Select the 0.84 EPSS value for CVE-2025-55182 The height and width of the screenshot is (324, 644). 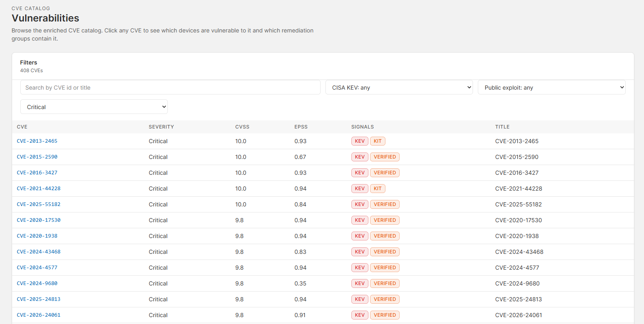300,204
